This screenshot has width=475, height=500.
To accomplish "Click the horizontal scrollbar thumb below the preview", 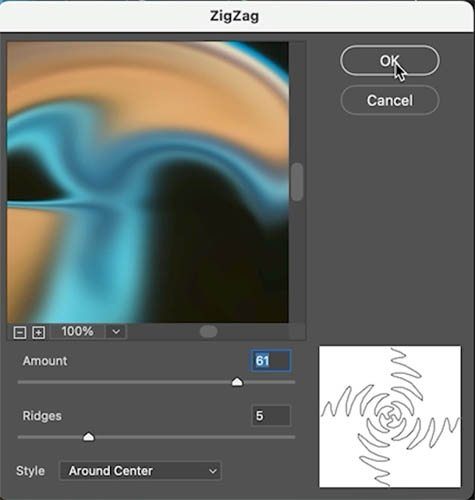I will 209,332.
